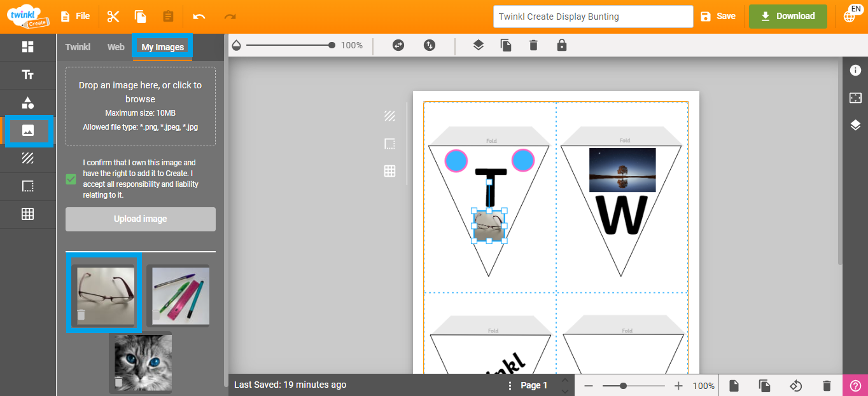Edit the Twinkl Create Display Bunting title field
This screenshot has width=868, height=396.
coord(593,17)
